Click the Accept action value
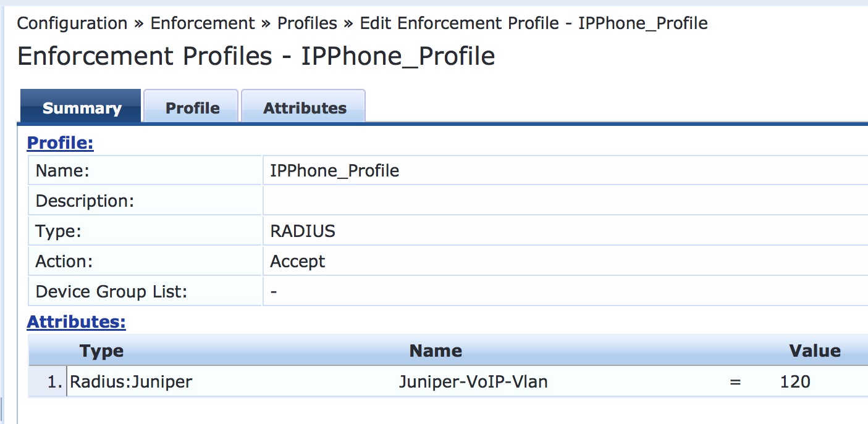868x424 pixels. coord(298,261)
